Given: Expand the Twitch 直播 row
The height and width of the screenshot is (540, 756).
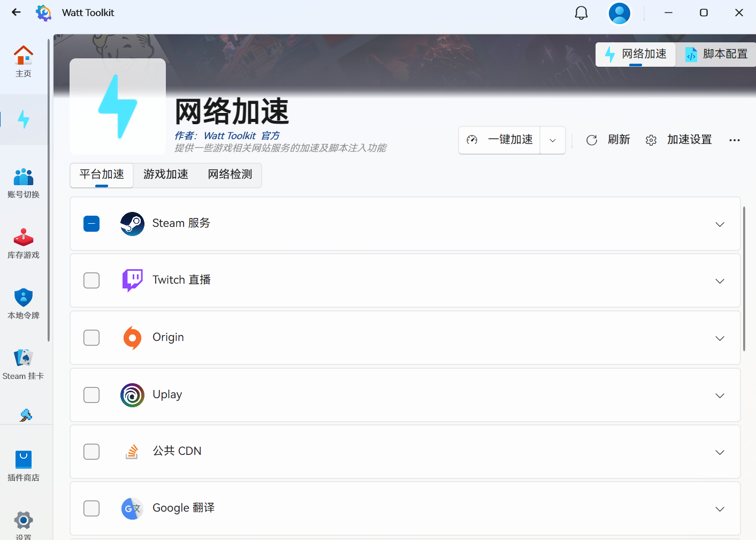Looking at the screenshot, I should 720,281.
